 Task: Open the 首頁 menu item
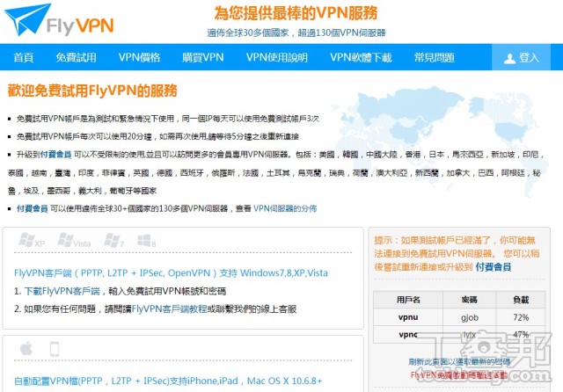24,57
